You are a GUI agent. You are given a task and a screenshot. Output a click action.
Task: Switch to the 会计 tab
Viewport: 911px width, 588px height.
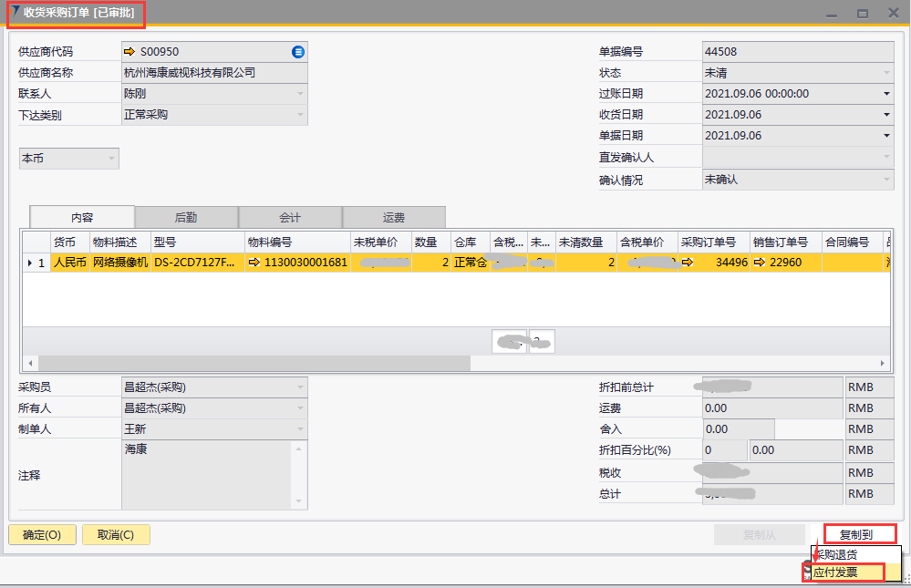click(x=290, y=218)
